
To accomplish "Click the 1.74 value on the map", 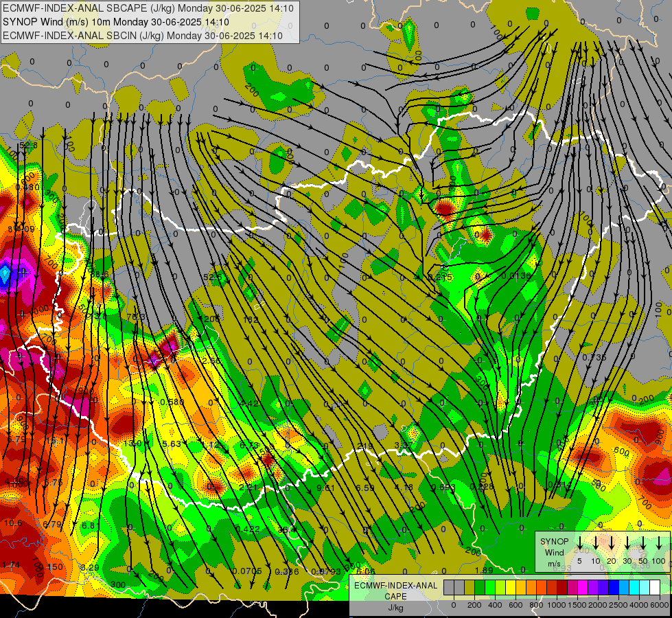I will [x=11, y=565].
